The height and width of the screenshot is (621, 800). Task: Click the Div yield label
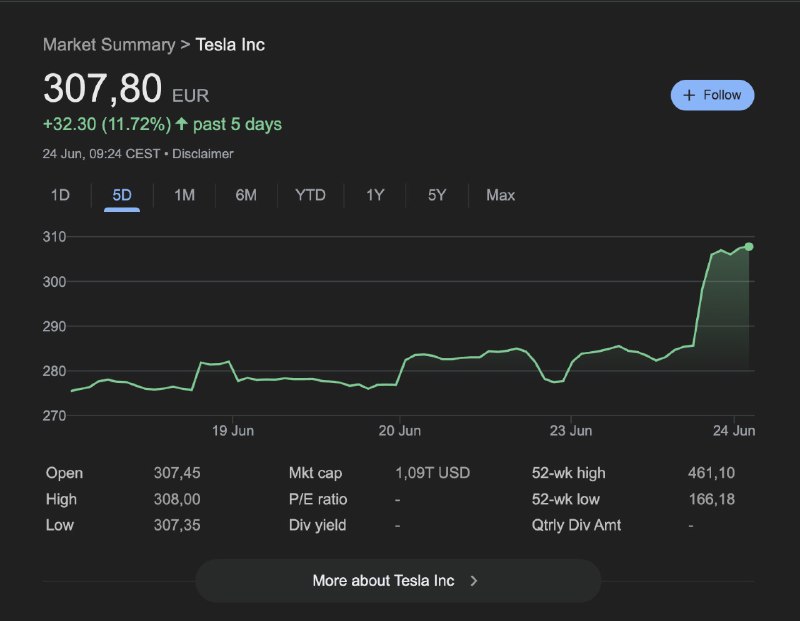coord(317,525)
